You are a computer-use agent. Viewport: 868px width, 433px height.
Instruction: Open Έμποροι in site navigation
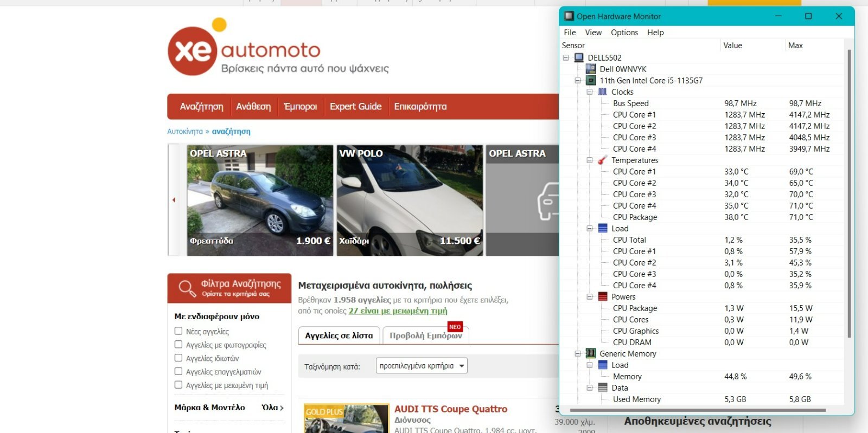point(301,106)
